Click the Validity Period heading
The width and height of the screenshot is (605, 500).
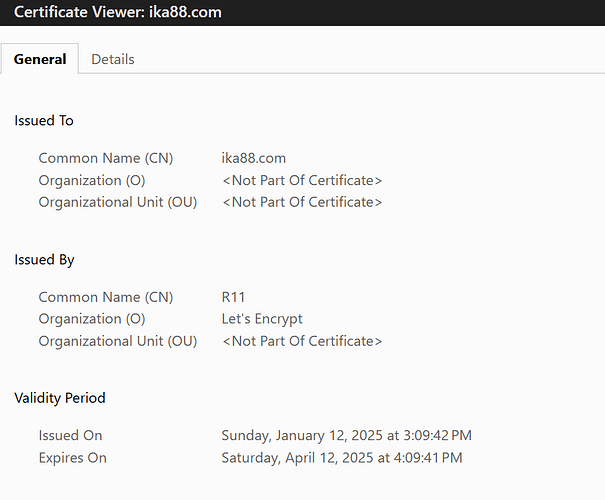point(59,397)
